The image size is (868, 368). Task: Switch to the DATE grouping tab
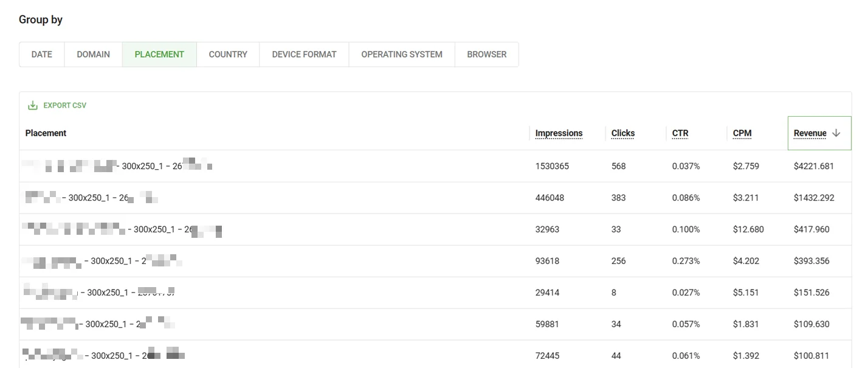[x=41, y=54]
